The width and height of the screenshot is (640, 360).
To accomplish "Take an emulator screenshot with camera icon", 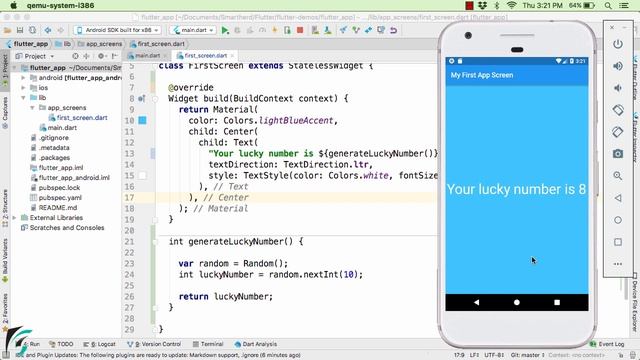I will click(618, 154).
